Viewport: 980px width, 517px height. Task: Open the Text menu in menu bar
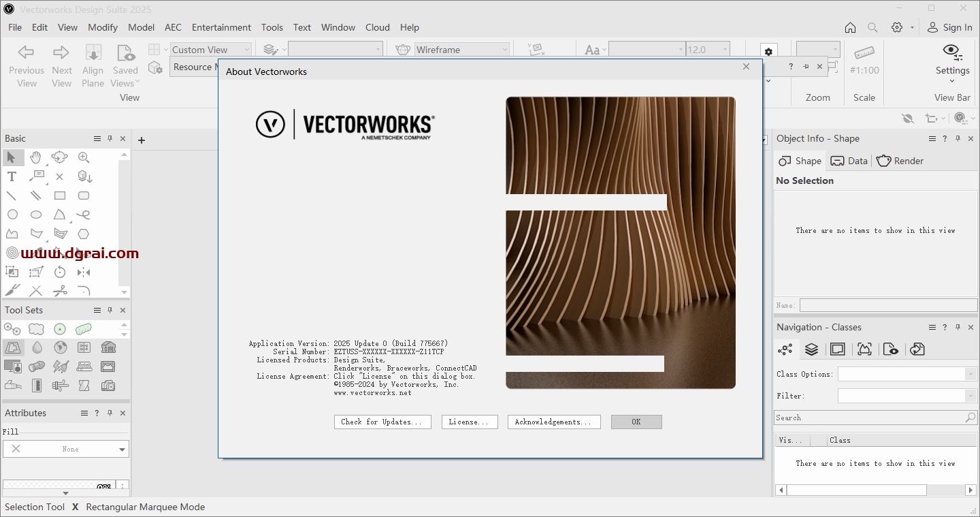(x=302, y=27)
